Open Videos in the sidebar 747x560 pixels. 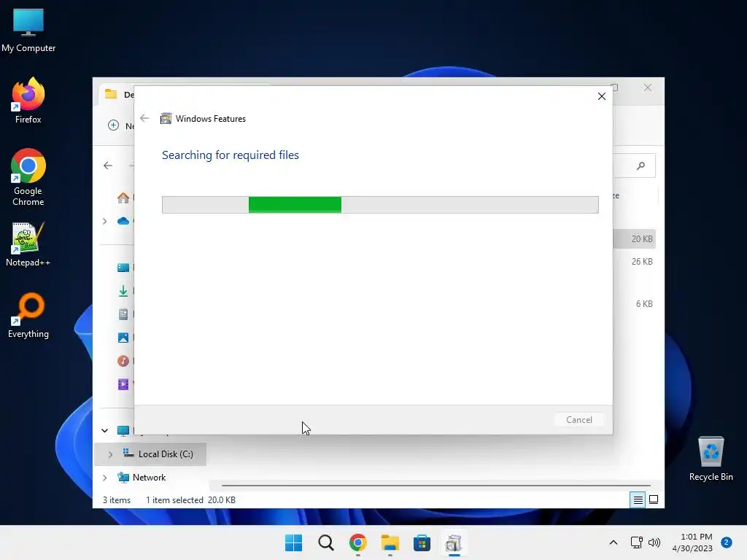click(123, 384)
